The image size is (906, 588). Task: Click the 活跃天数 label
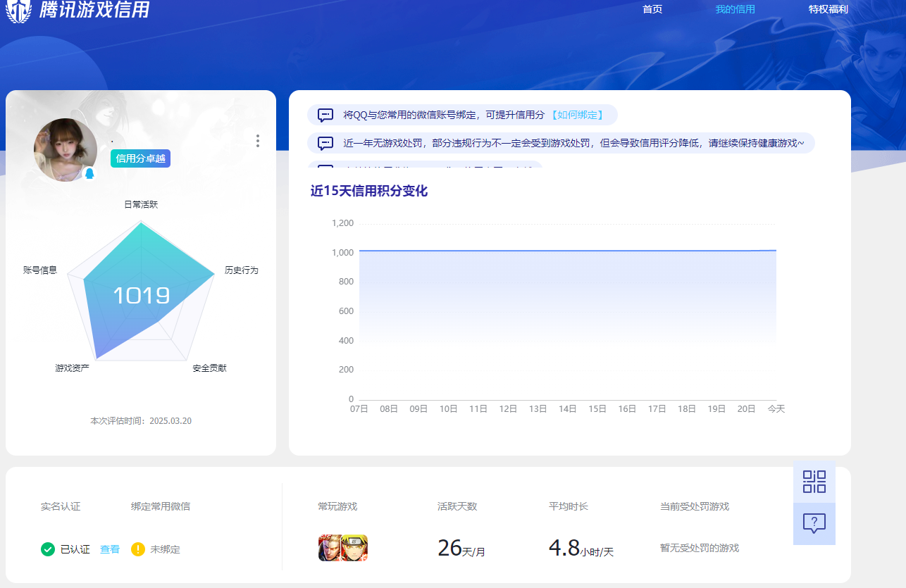pos(457,506)
